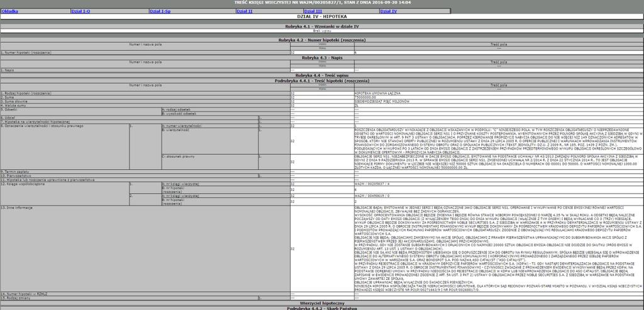Click the '12. Księga współobciążona' label

coord(23,184)
